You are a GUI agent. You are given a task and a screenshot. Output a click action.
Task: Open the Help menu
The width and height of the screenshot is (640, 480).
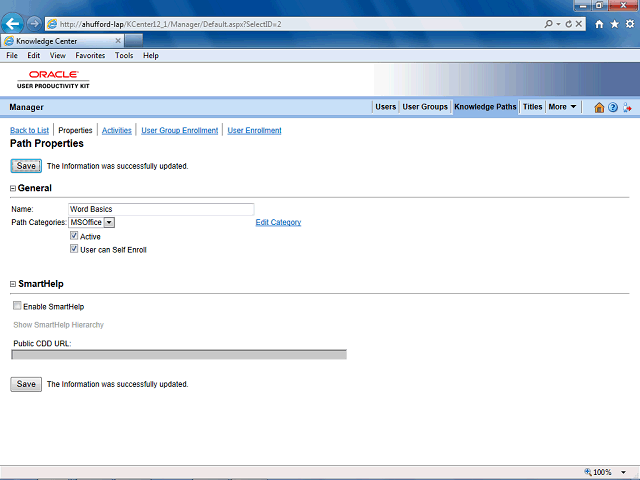(151, 56)
